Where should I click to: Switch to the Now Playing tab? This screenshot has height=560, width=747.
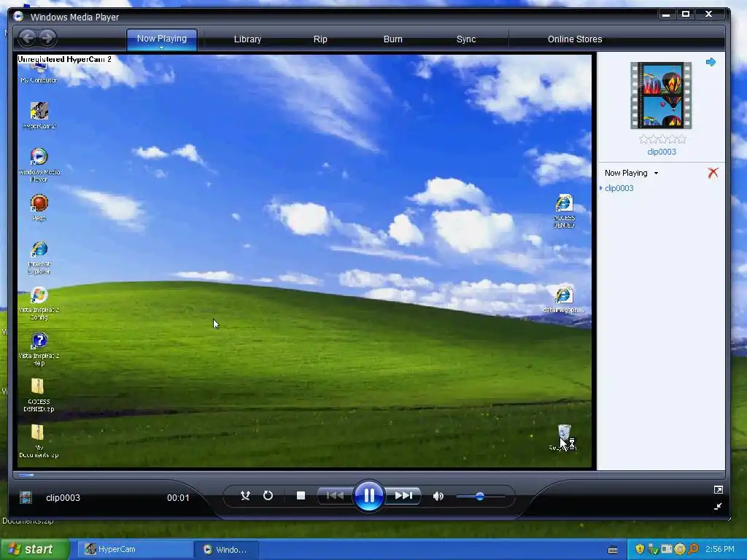coord(161,39)
